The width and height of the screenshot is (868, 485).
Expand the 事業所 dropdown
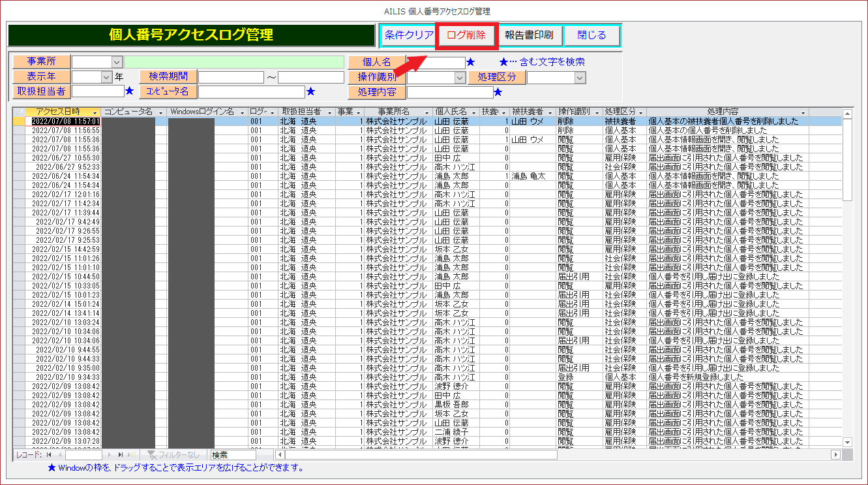[117, 62]
